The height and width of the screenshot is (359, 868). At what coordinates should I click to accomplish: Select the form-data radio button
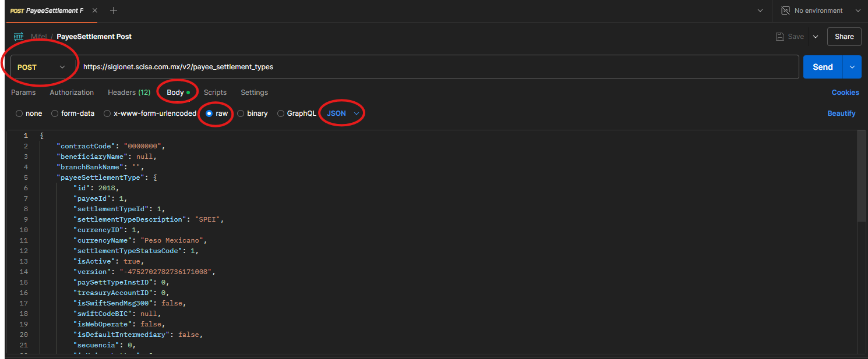(x=55, y=113)
